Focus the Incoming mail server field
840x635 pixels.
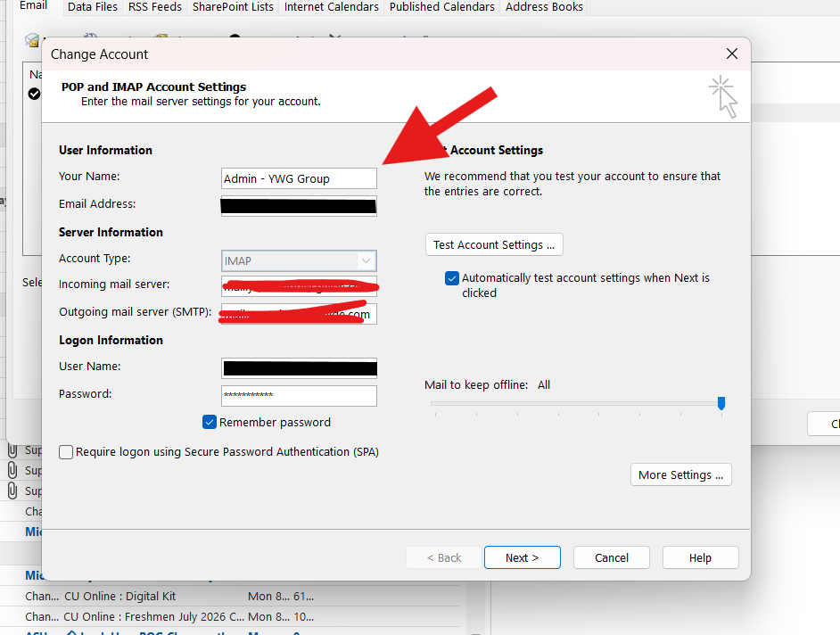pyautogui.click(x=299, y=286)
